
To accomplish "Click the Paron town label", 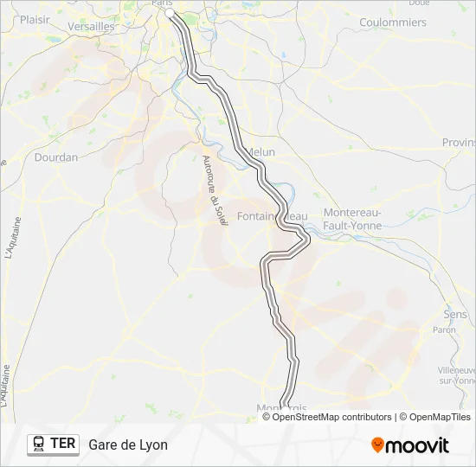I will click(x=444, y=329).
